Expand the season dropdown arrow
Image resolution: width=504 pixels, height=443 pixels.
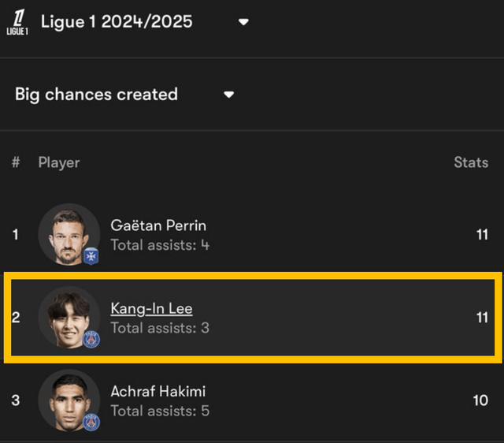[243, 22]
